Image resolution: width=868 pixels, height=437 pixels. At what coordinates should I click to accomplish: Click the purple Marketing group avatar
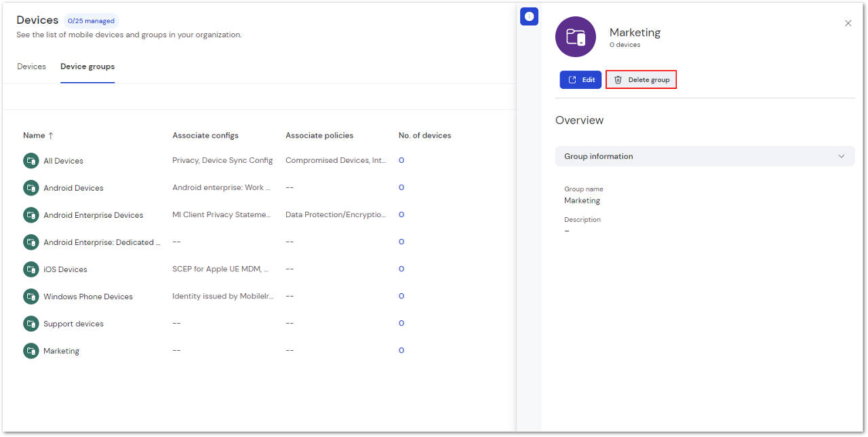575,37
